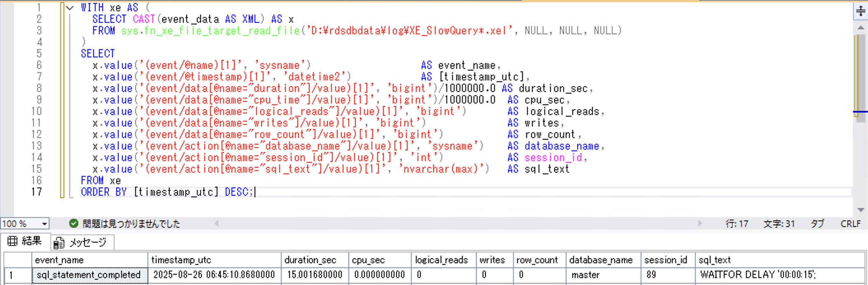
Task: Click the results grid select-all corner cell
Action: pos(18,260)
